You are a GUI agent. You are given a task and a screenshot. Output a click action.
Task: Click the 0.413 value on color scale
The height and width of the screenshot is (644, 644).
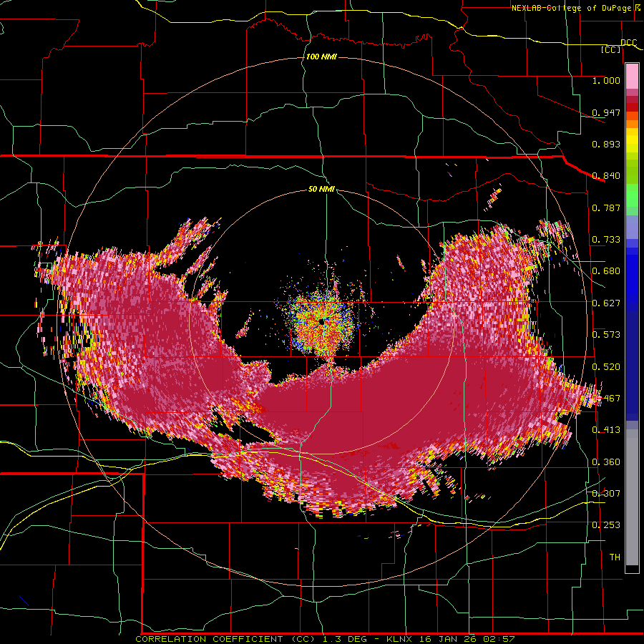(x=606, y=429)
